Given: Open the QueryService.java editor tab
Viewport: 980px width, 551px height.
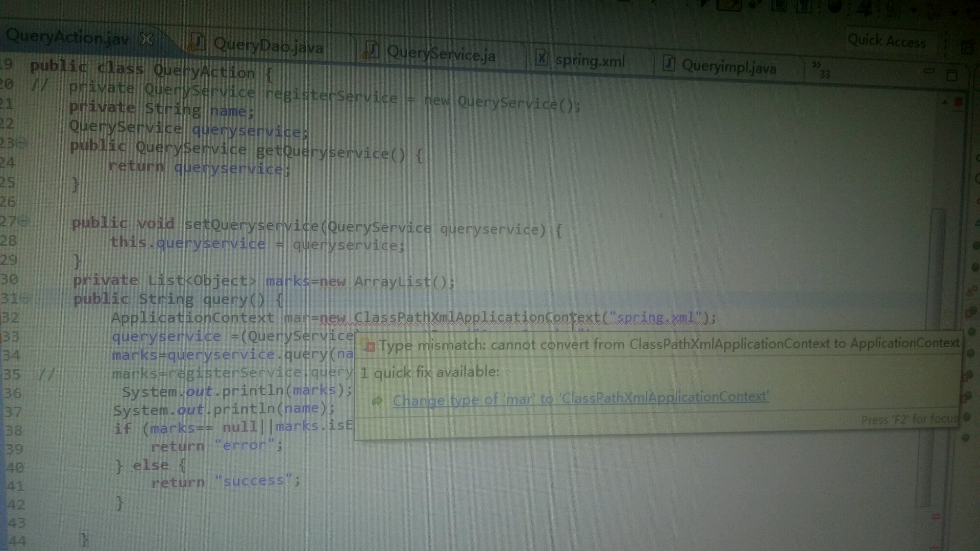Looking at the screenshot, I should tap(440, 54).
